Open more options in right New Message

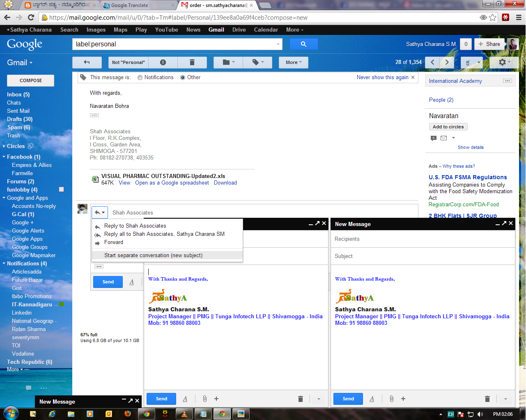(x=505, y=399)
